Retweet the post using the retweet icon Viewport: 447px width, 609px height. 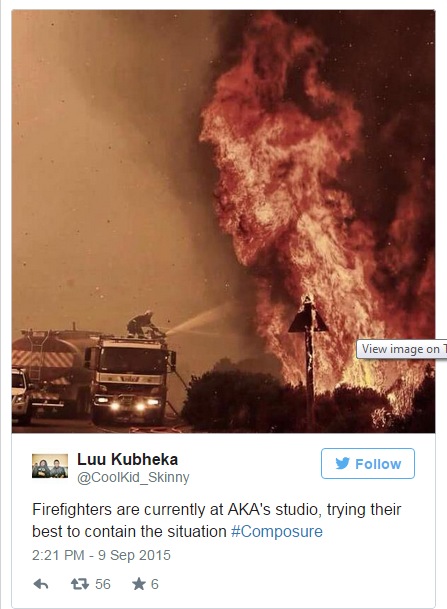[x=80, y=584]
